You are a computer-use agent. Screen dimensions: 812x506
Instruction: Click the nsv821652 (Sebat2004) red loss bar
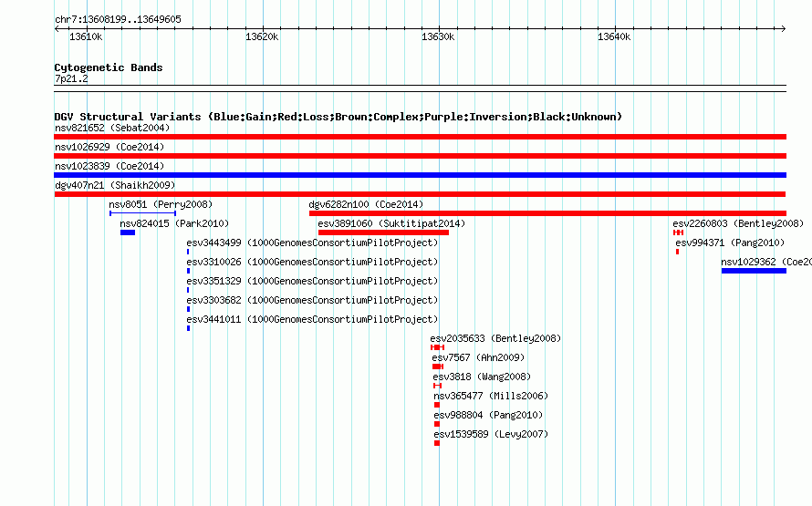pyautogui.click(x=420, y=137)
